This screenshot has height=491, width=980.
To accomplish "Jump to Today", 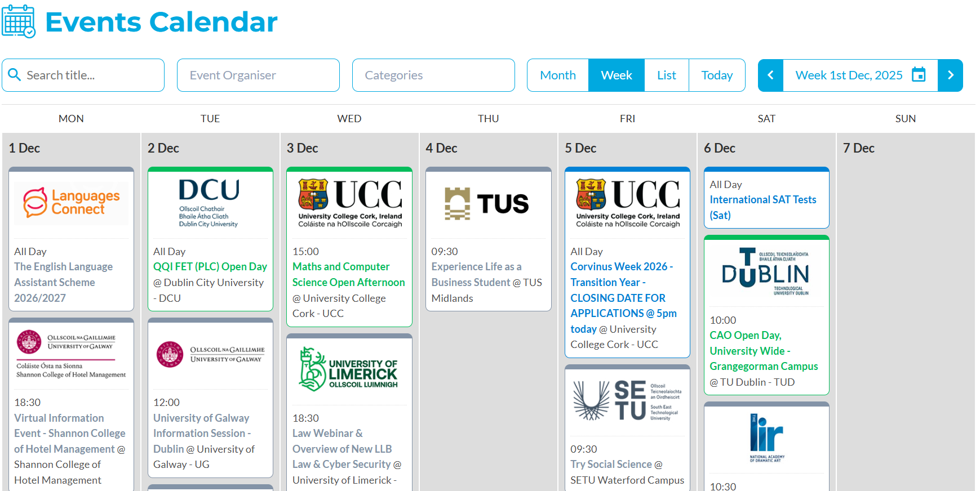I will 717,75.
